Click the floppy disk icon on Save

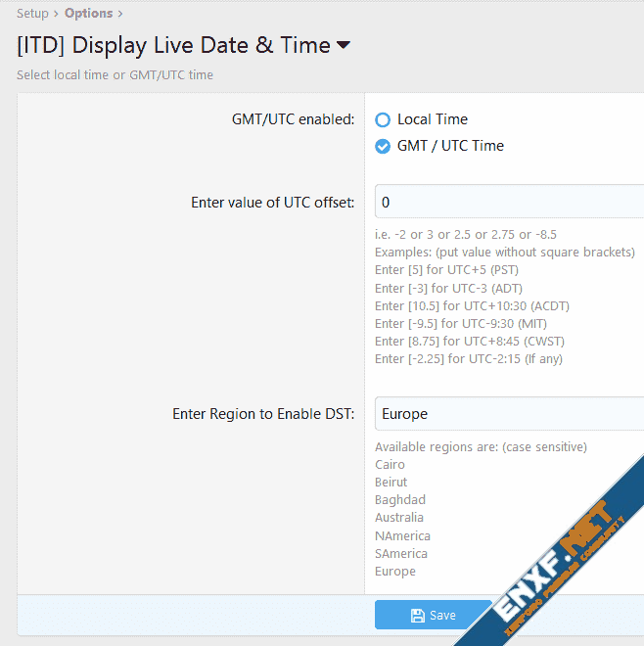pos(418,616)
